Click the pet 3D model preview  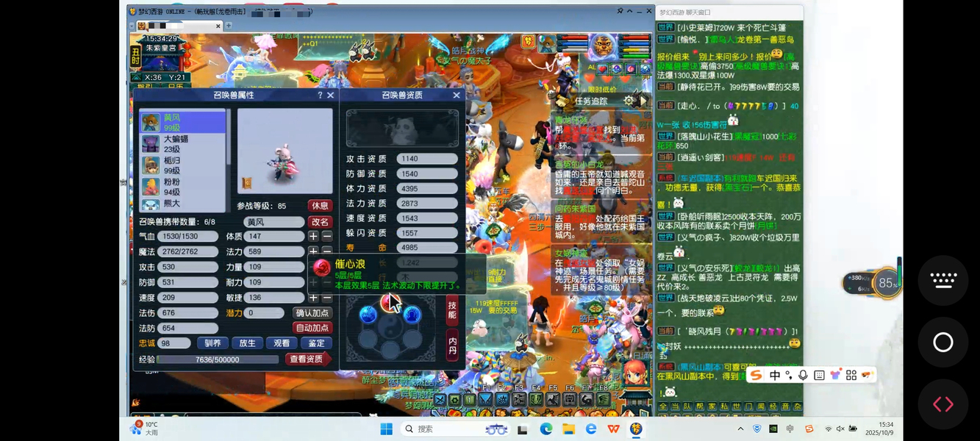285,151
